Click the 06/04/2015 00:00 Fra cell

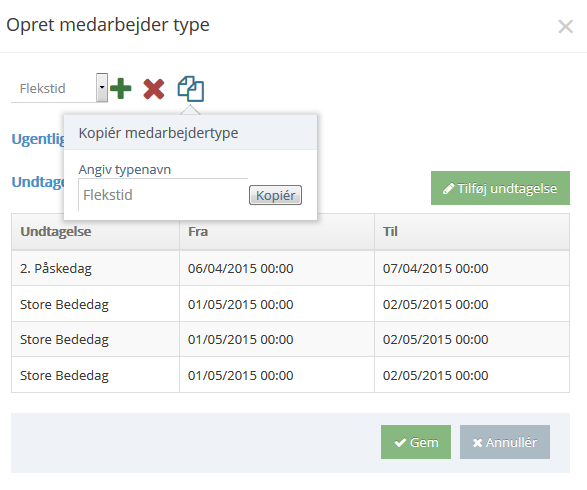point(277,268)
